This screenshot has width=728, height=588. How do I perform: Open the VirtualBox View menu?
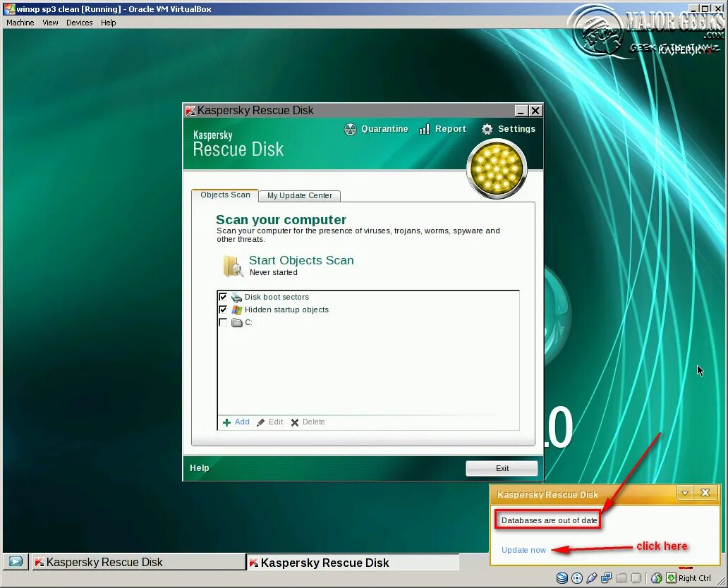point(50,23)
